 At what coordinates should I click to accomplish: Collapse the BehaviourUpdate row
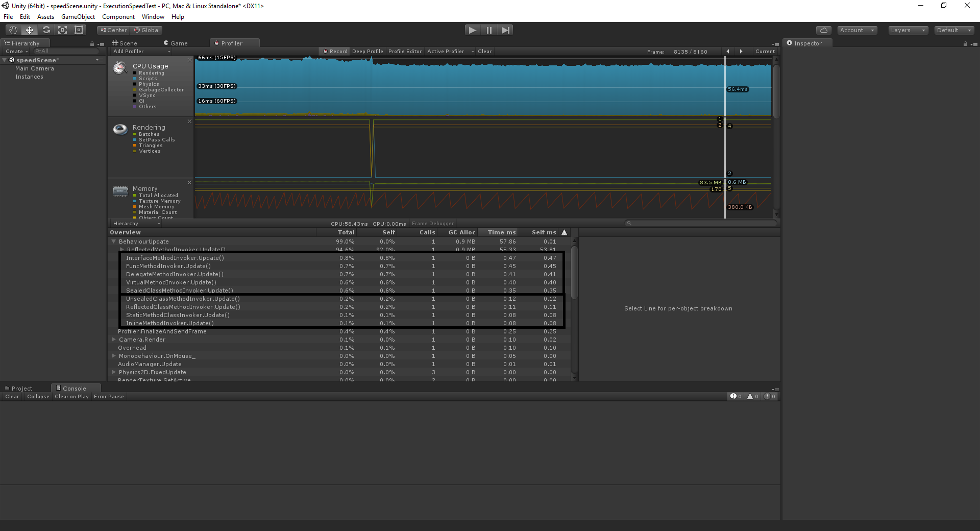click(x=113, y=242)
